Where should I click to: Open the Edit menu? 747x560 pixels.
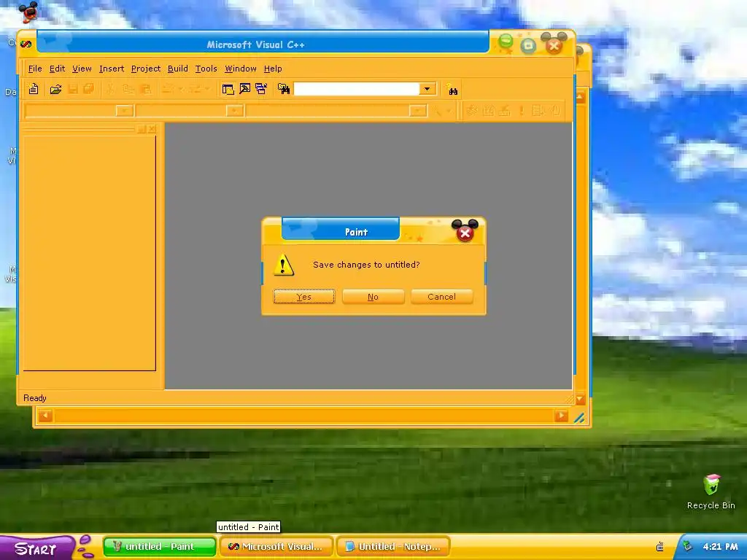pos(57,69)
